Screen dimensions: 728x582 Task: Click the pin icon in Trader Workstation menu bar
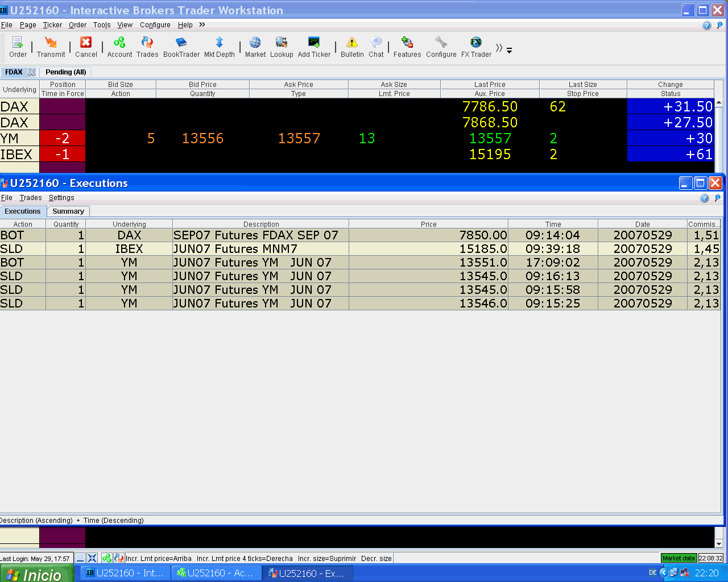[719, 25]
